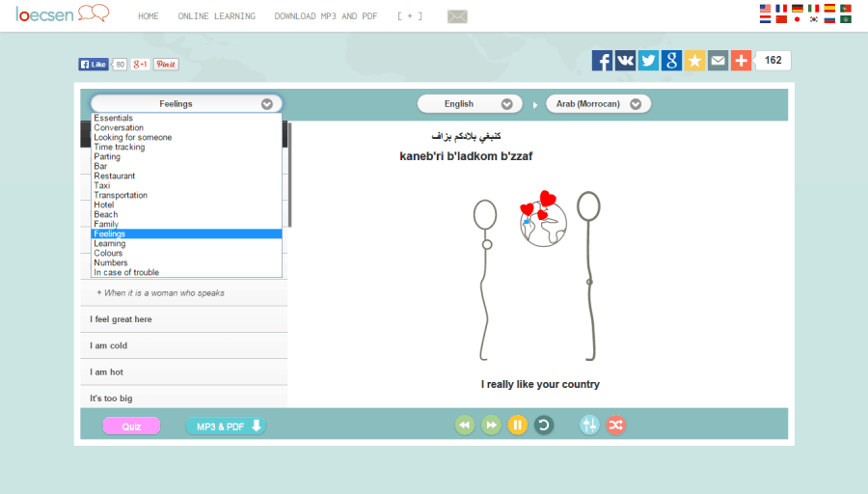Pick Numbers in the theme list
Viewport: 868px width, 494px height.
point(186,262)
